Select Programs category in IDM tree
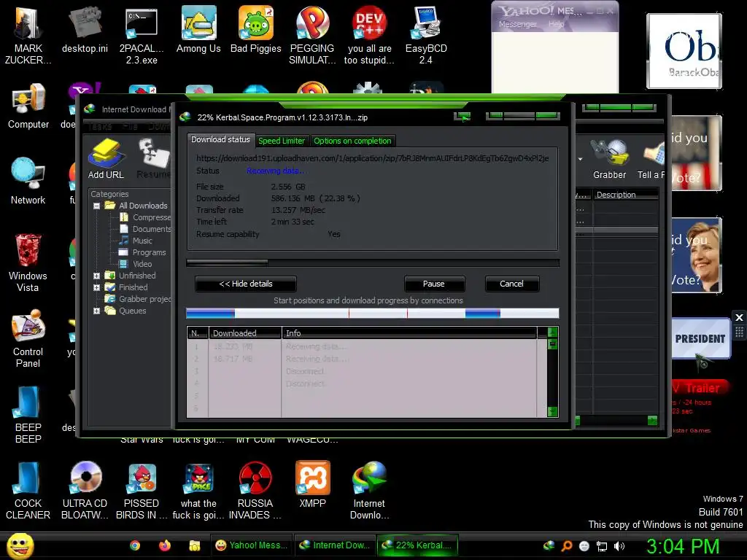747x560 pixels. coord(142,252)
